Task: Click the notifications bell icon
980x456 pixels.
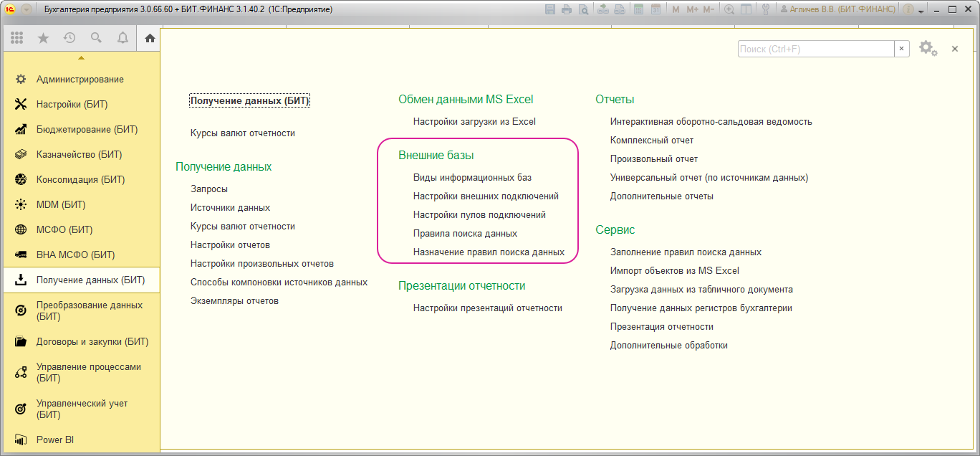Action: tap(123, 38)
